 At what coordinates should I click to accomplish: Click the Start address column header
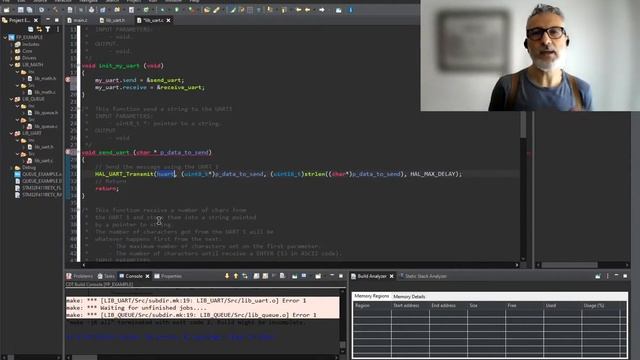click(x=410, y=305)
